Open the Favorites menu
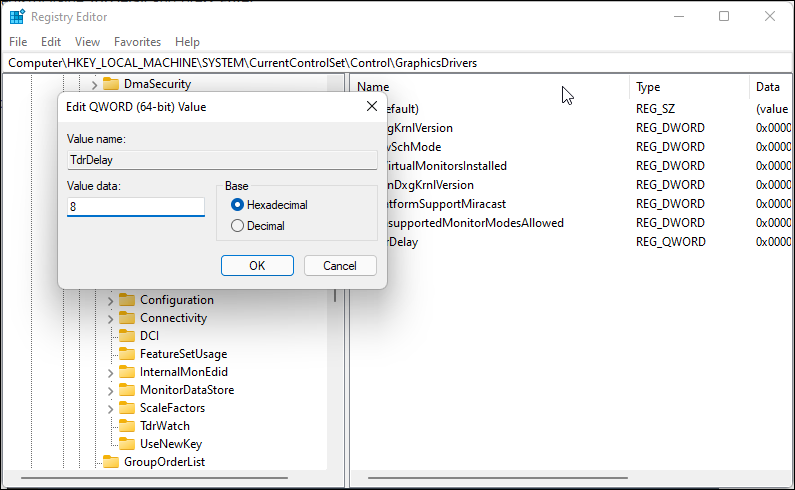Image resolution: width=795 pixels, height=490 pixels. (137, 42)
